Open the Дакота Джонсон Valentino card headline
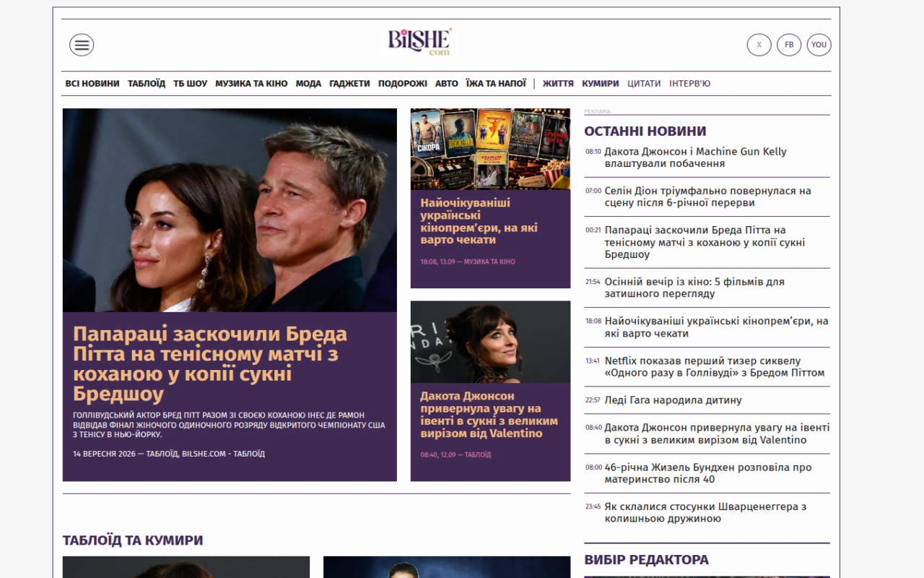 (489, 415)
